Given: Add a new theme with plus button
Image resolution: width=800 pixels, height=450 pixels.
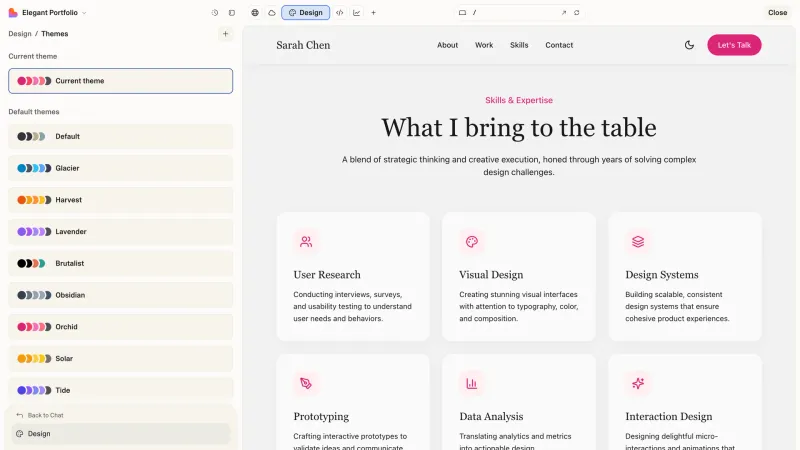Looking at the screenshot, I should [x=225, y=34].
